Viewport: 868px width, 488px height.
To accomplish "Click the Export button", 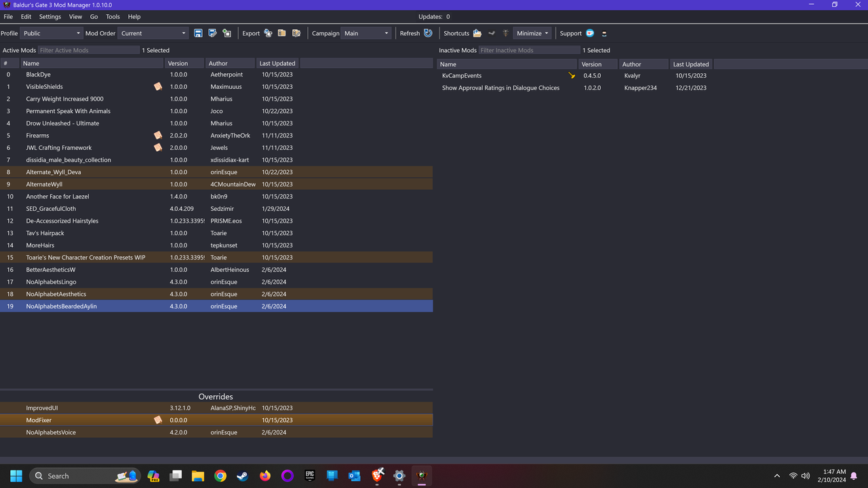I will point(251,33).
